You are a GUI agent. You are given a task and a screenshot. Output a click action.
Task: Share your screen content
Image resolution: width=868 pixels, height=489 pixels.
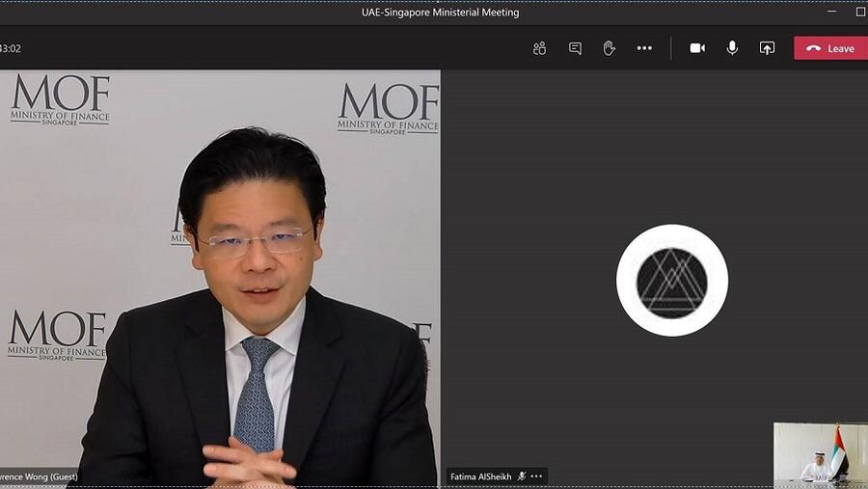point(767,48)
